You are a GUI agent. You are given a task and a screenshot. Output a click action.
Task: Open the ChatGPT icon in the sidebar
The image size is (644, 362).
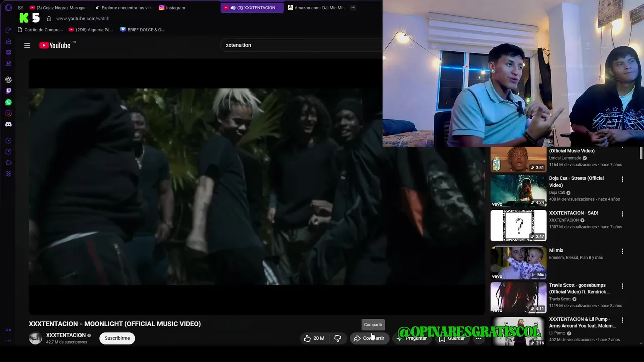8,80
